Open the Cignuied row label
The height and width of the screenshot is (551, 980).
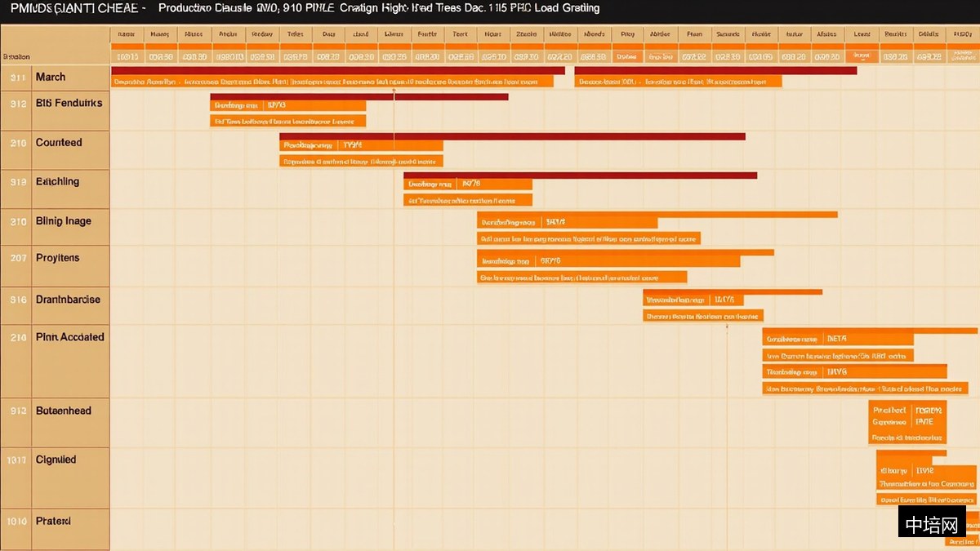pyautogui.click(x=56, y=460)
